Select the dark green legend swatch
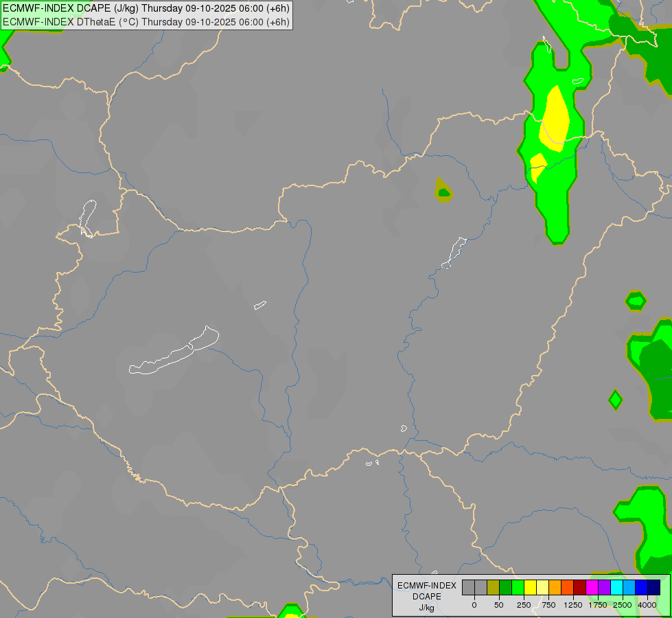672x618 pixels. coord(506,588)
